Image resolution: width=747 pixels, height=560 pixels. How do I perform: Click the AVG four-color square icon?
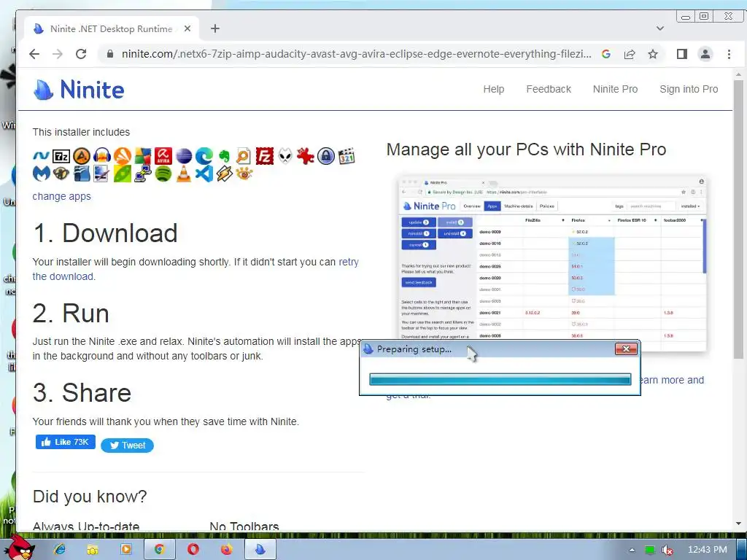(142, 156)
